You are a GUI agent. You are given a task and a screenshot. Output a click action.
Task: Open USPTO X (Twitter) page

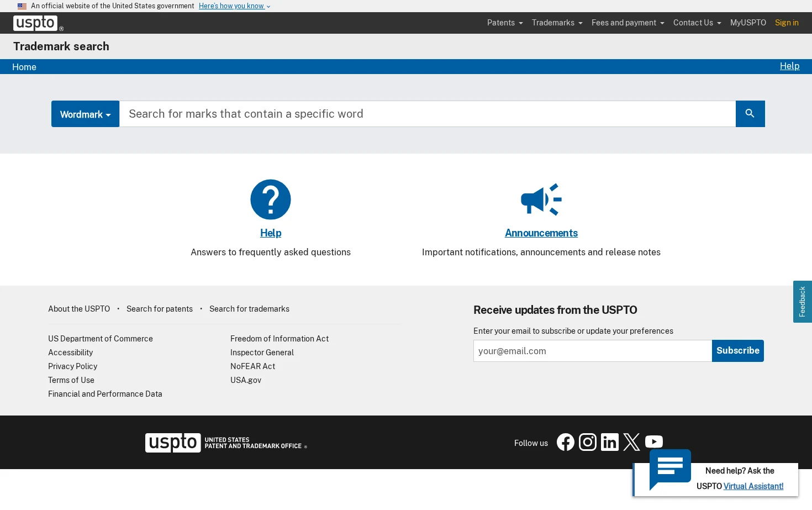point(632,442)
